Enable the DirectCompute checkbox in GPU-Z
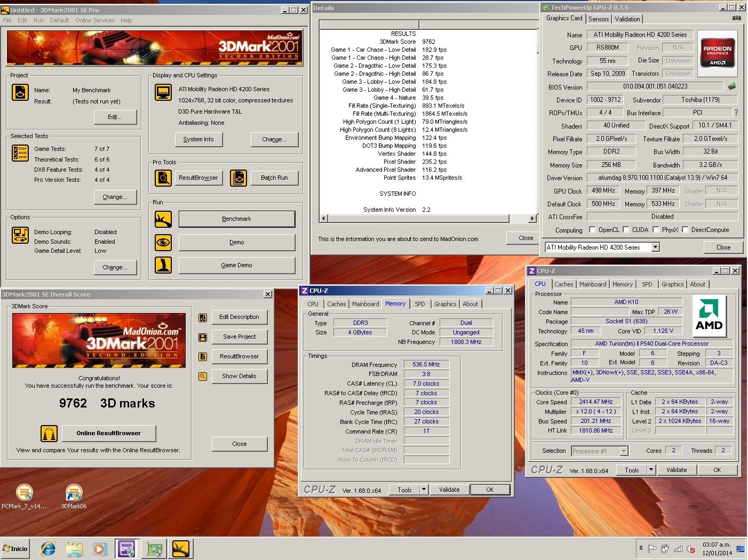The image size is (748, 560). pos(686,230)
